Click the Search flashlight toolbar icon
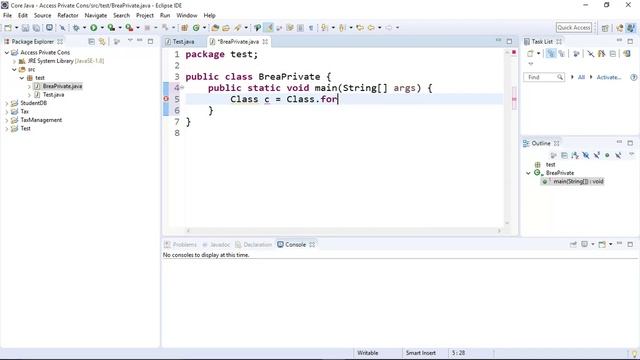The height and width of the screenshot is (360, 640). pyautogui.click(x=238, y=28)
